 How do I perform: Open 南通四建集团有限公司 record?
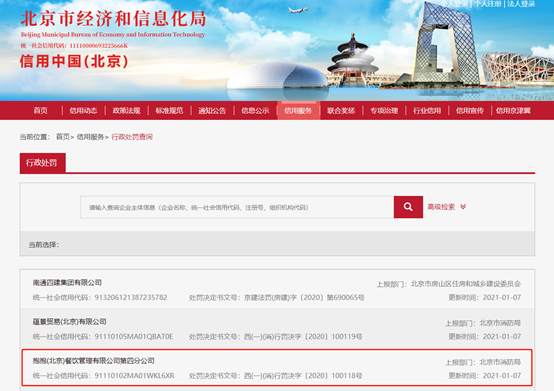click(x=67, y=283)
